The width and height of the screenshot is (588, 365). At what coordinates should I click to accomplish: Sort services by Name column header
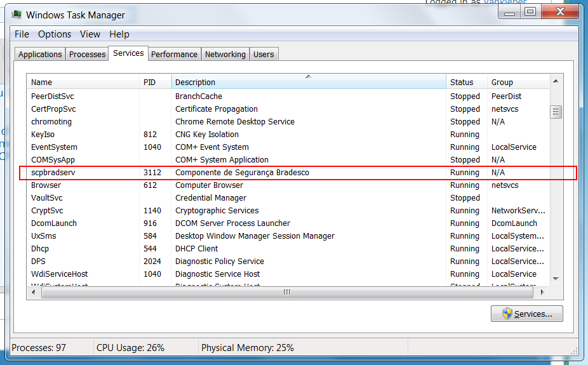coord(83,82)
